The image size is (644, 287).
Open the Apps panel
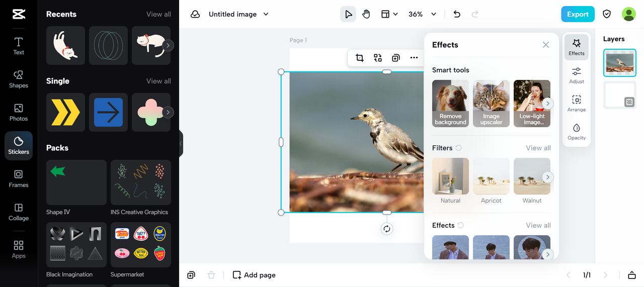pyautogui.click(x=19, y=249)
